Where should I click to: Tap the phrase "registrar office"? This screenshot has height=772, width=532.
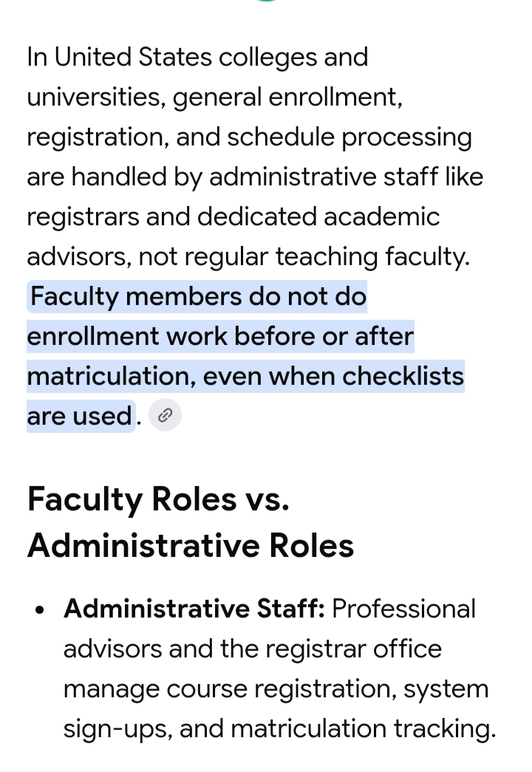tap(353, 649)
